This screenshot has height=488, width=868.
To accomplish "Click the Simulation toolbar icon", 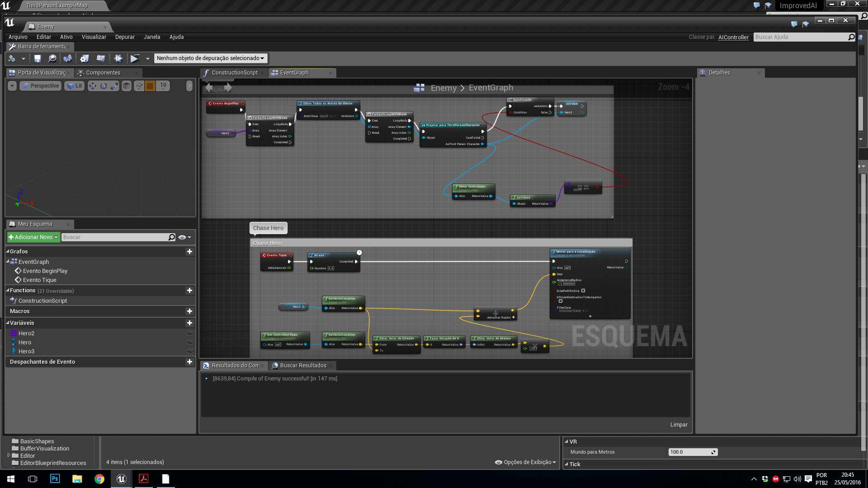I will click(118, 58).
